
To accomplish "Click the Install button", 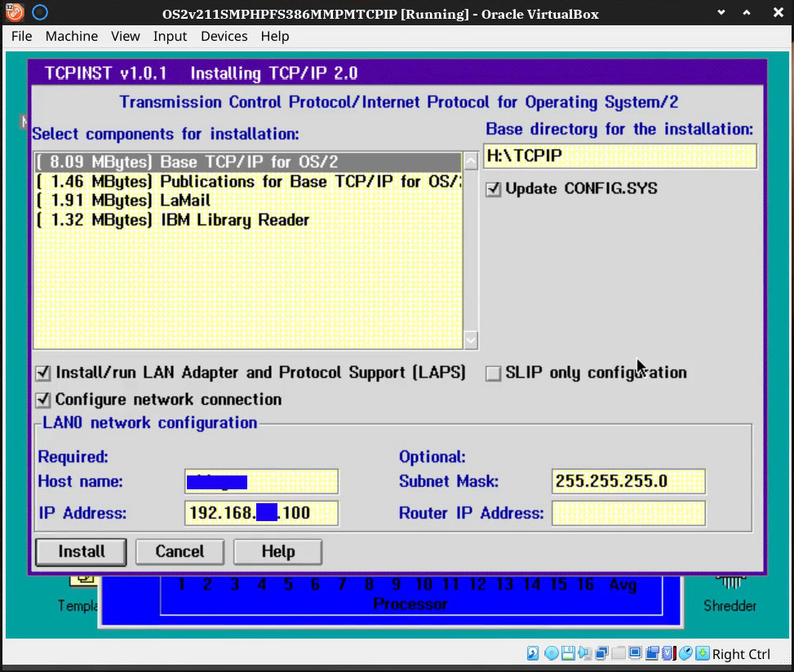I will click(x=81, y=551).
